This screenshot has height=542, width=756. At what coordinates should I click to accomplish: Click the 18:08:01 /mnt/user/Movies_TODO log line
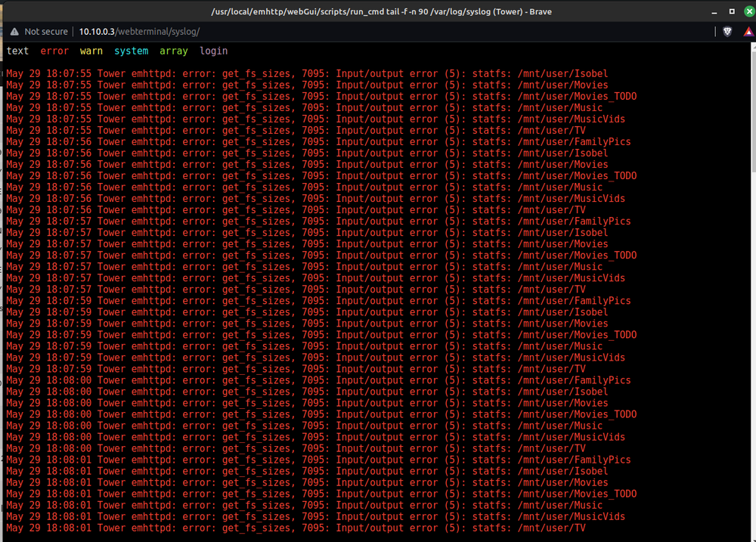click(321, 494)
